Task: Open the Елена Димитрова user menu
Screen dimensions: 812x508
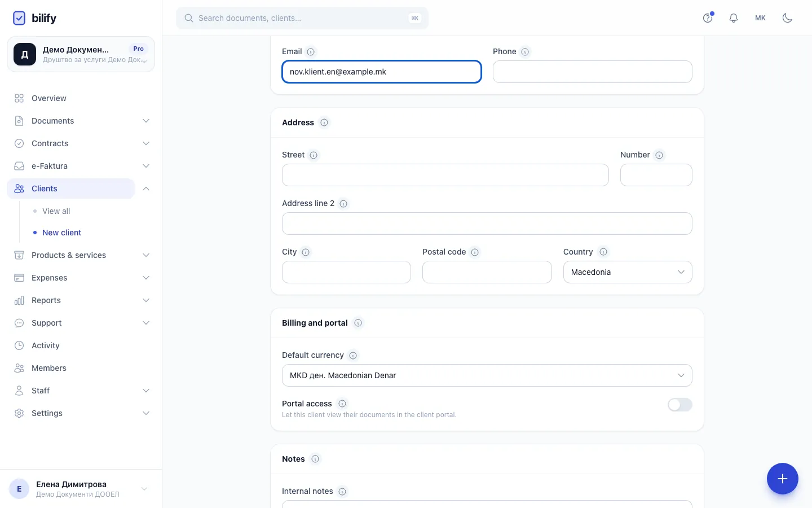Action: (x=81, y=489)
